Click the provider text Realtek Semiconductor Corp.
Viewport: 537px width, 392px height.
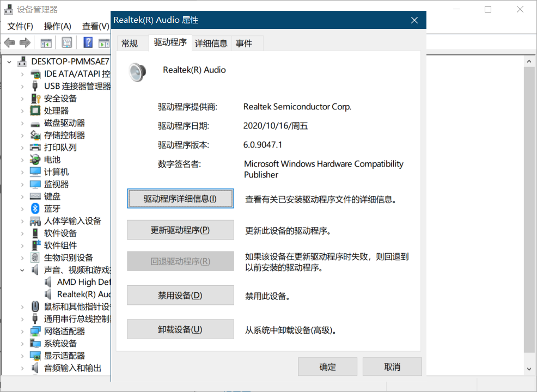[x=297, y=107]
